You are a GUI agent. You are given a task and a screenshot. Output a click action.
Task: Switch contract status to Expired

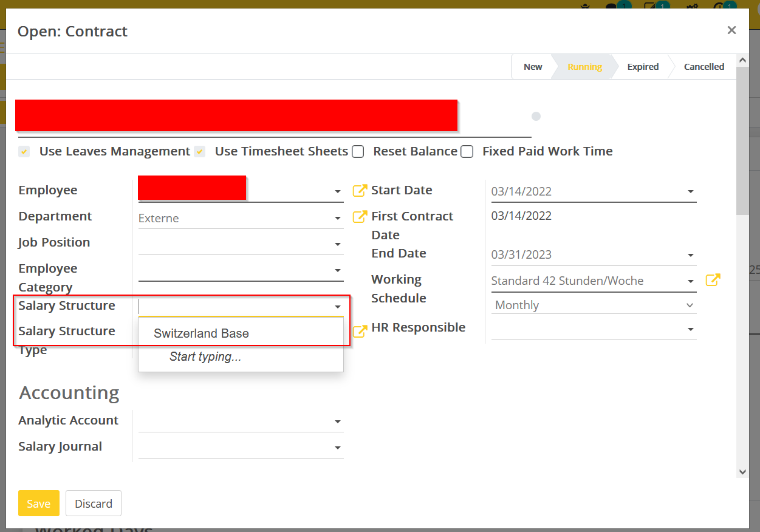tap(643, 67)
